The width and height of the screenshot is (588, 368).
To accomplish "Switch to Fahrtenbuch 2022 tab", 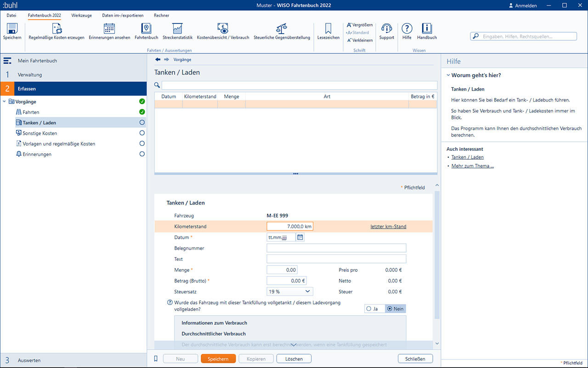I will 44,15.
